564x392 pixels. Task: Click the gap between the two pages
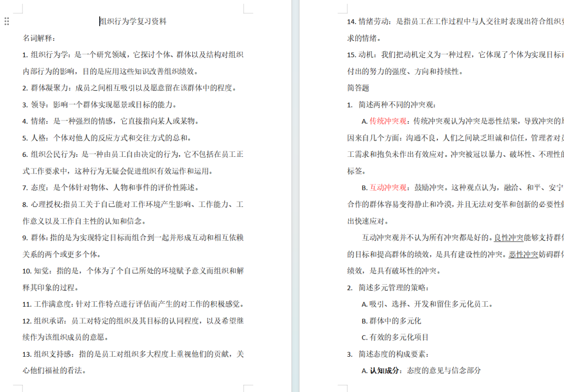point(295,196)
